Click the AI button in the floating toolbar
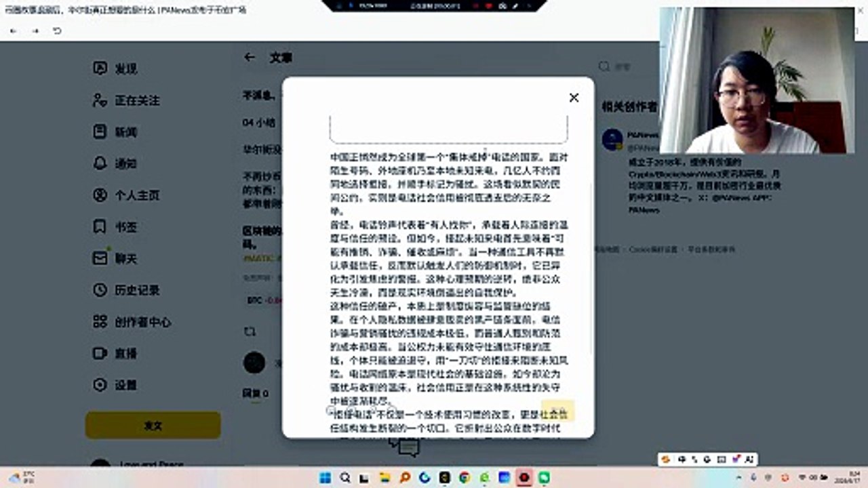868x488 pixels. point(749,459)
